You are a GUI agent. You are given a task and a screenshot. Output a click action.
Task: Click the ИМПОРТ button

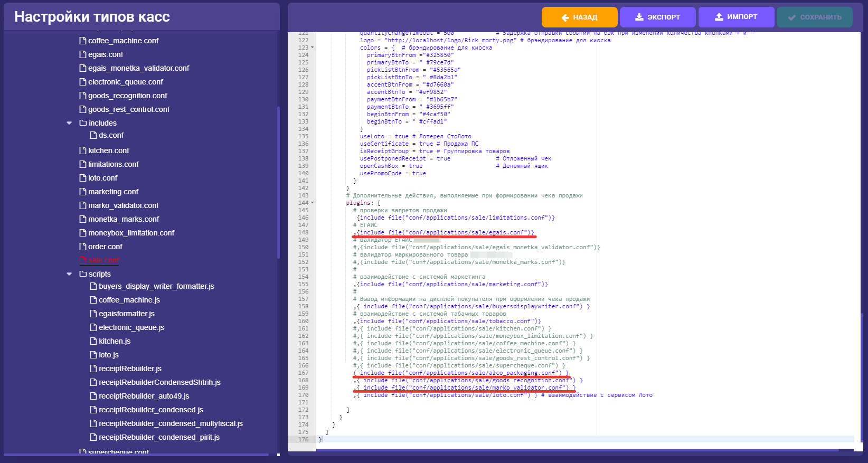736,17
